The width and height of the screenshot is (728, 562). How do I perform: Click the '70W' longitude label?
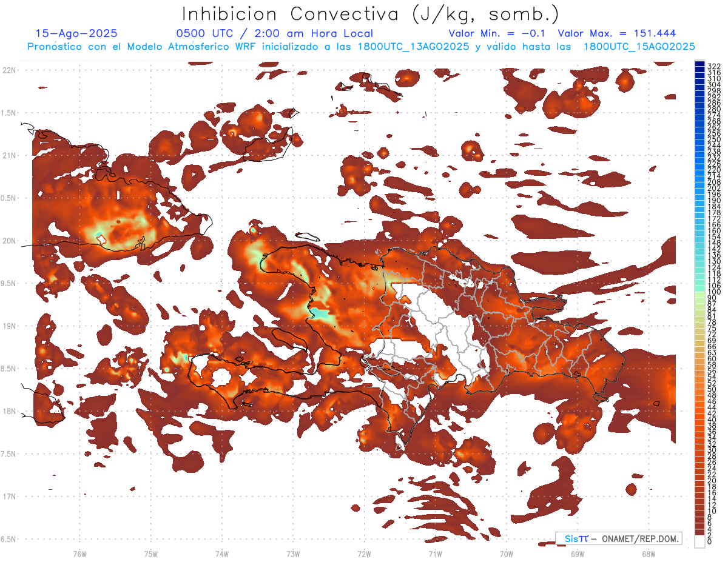click(506, 554)
